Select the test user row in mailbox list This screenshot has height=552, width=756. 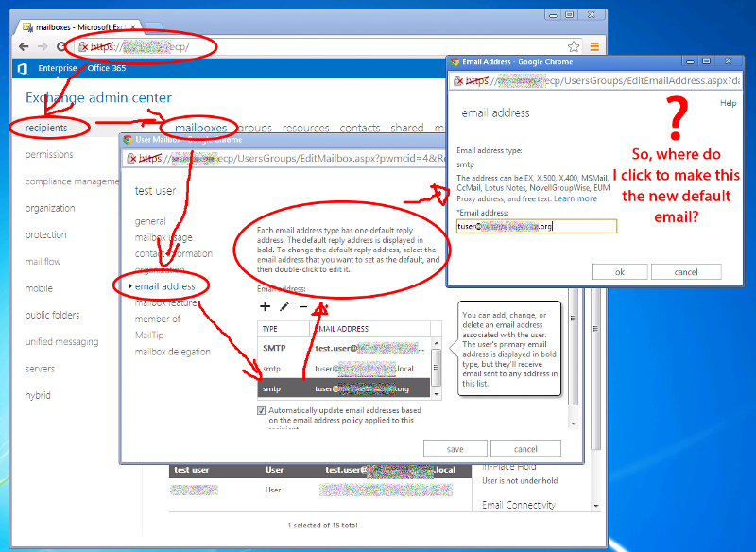pyautogui.click(x=320, y=470)
